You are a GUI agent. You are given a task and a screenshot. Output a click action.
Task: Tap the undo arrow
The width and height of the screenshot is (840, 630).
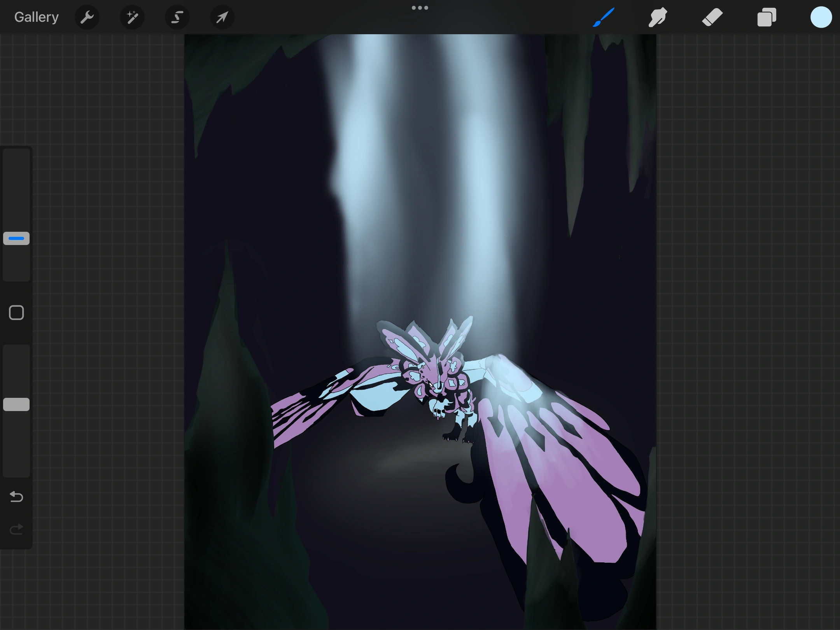click(x=16, y=497)
